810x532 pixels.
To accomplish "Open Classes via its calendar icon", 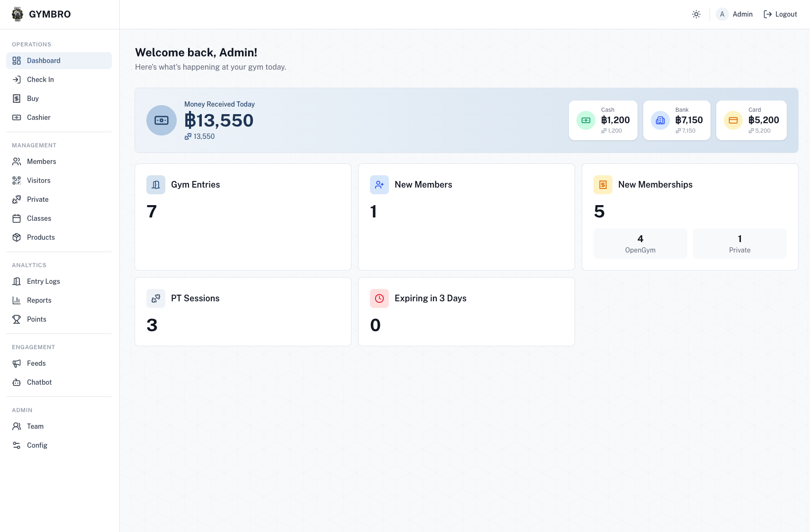I will tap(17, 218).
